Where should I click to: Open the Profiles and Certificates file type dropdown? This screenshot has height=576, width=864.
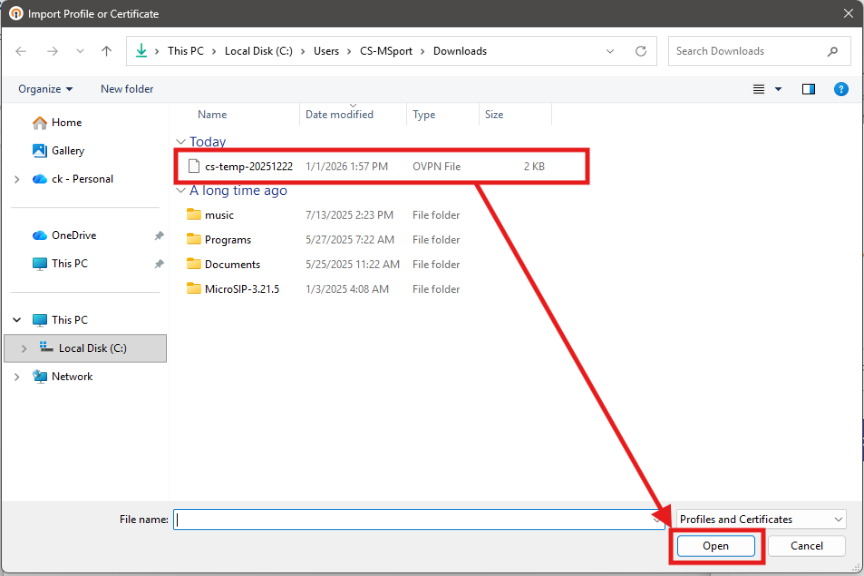(760, 519)
